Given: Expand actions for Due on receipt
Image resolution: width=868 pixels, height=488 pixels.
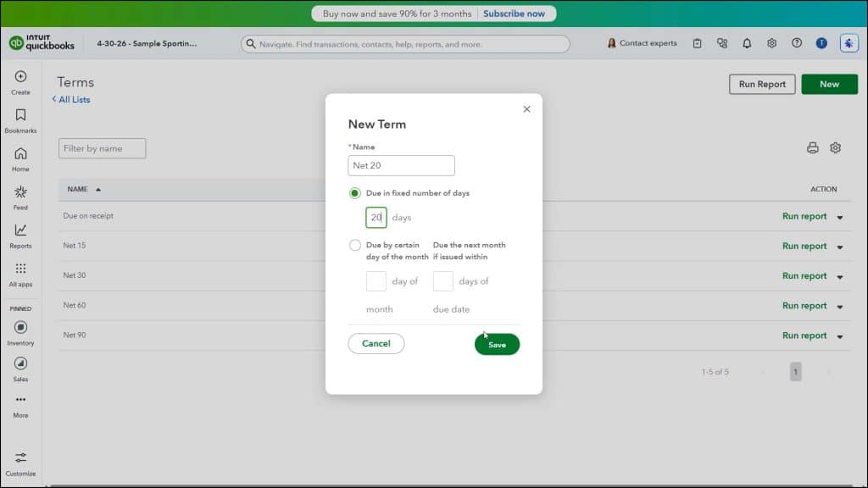Looking at the screenshot, I should pyautogui.click(x=840, y=217).
